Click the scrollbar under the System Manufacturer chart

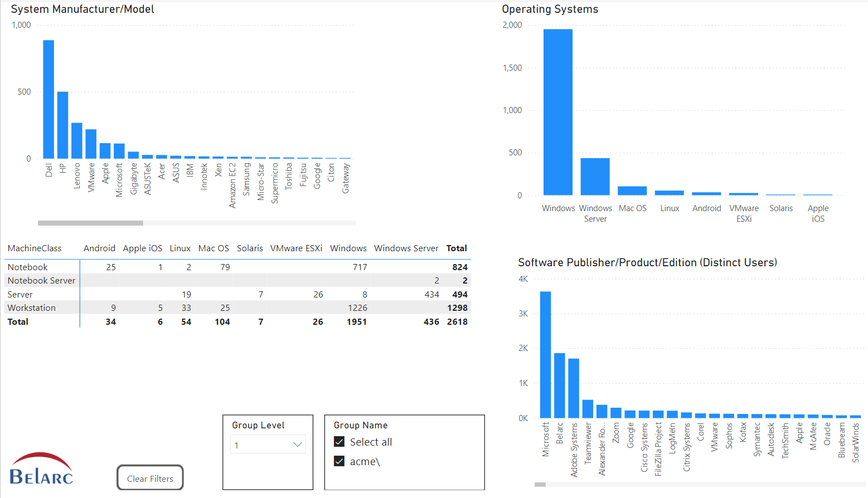(x=90, y=222)
